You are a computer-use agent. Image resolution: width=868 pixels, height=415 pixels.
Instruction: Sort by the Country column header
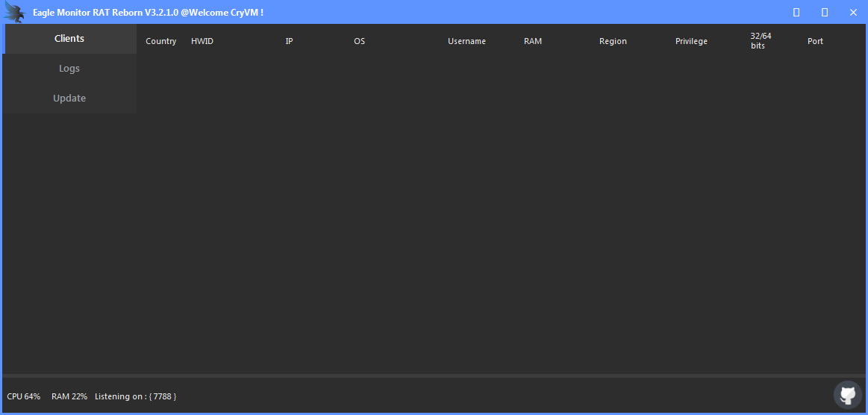click(161, 41)
